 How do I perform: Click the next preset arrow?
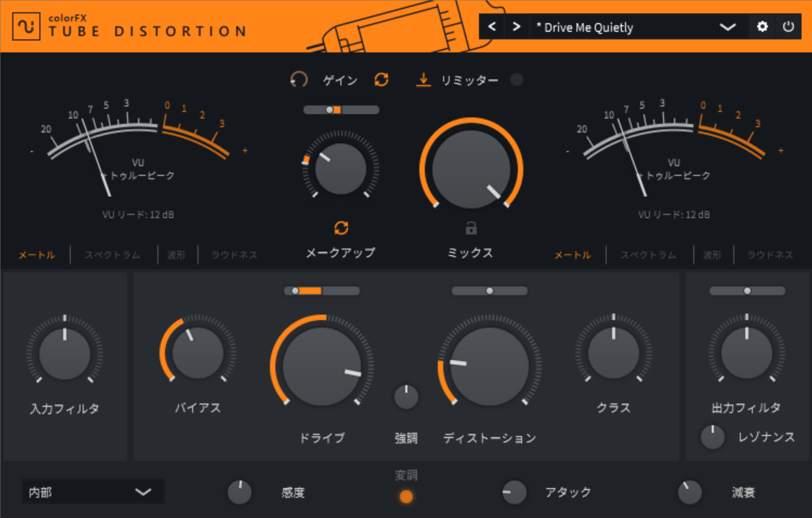[x=516, y=27]
